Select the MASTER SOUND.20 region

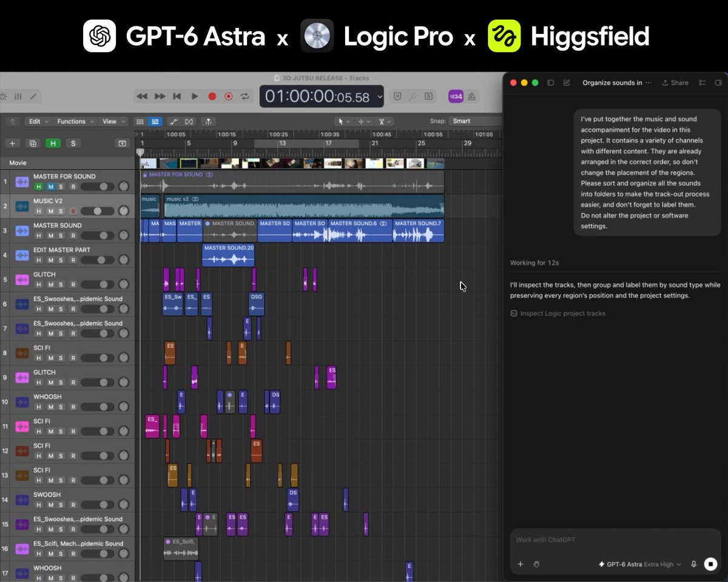[x=228, y=255]
